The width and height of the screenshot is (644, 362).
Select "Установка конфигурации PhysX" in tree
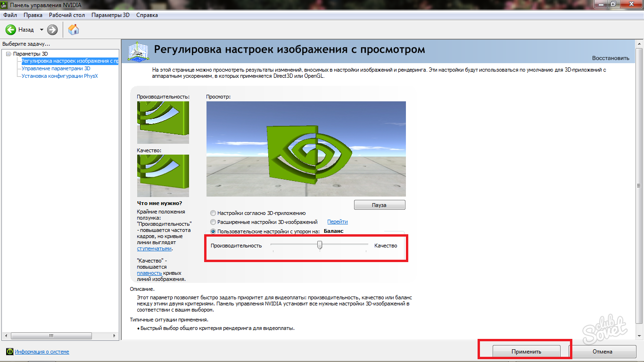click(59, 76)
